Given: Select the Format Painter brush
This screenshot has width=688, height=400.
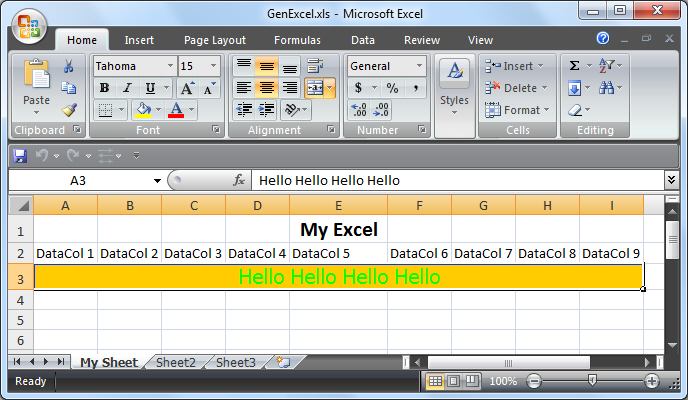Looking at the screenshot, I should (69, 110).
